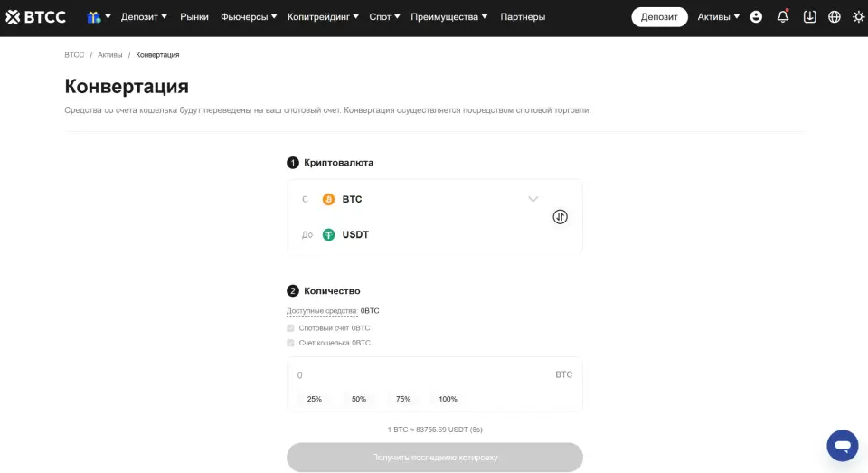
Task: Open the Рынки menu item
Action: click(194, 17)
